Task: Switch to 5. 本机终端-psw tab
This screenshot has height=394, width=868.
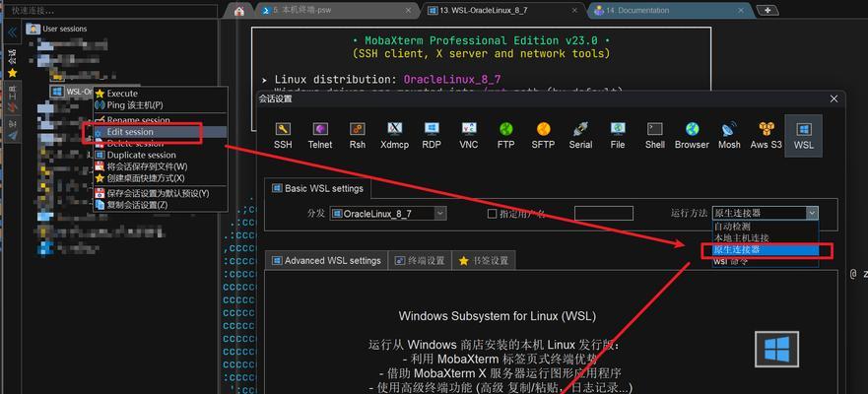Action: coord(337,10)
